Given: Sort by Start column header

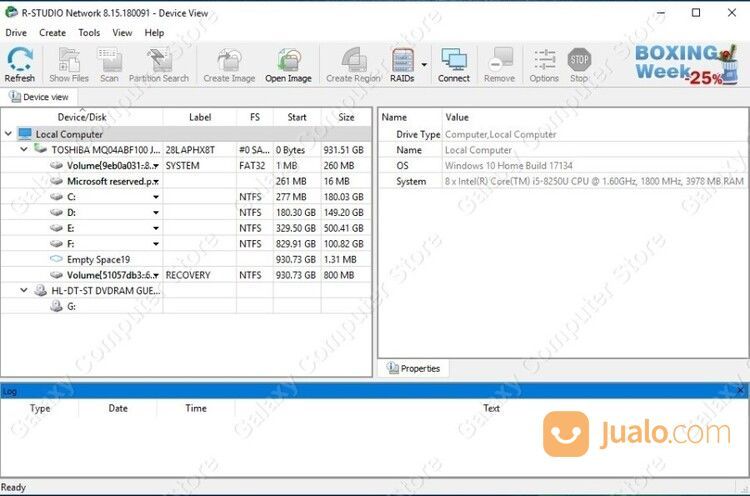Looking at the screenshot, I should coord(297,117).
